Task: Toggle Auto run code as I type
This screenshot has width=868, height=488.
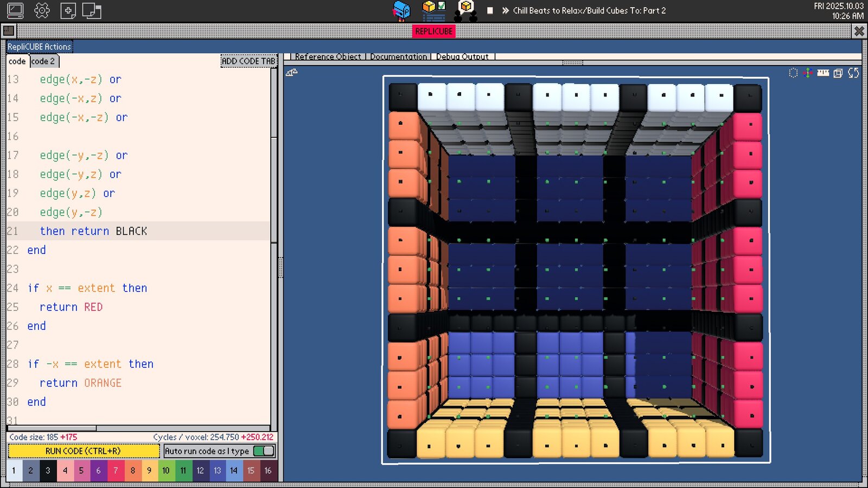Action: [x=264, y=451]
